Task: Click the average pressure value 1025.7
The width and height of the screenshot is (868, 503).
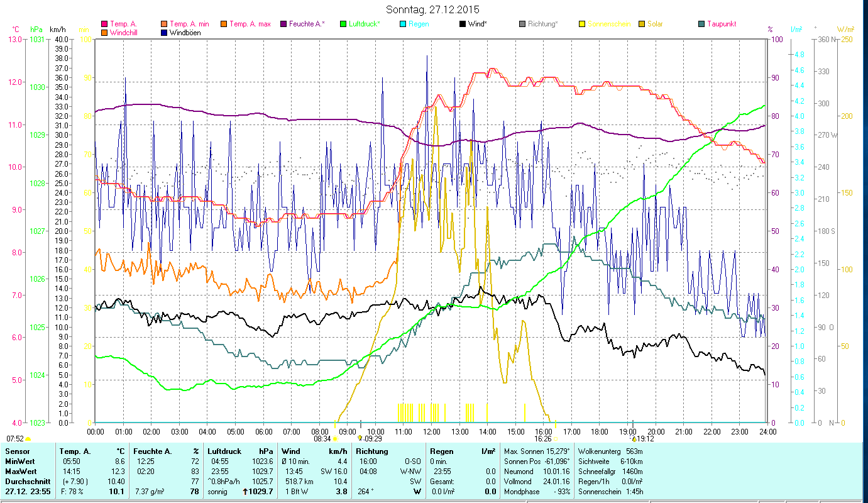Action: (x=262, y=481)
